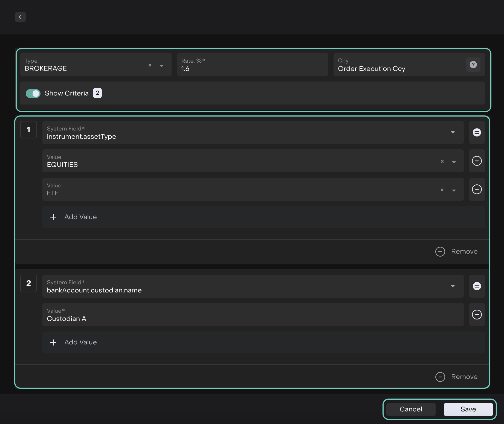Remove the ETF value with minus icon

477,190
